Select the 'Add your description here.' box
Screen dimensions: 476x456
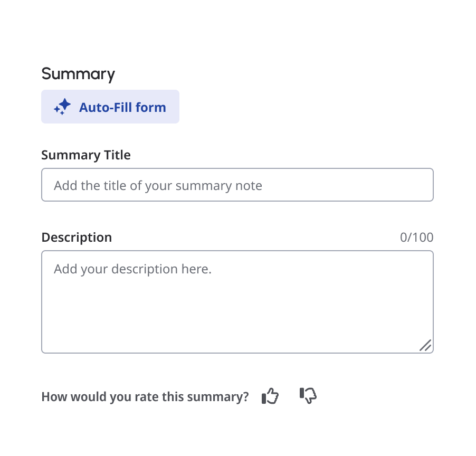pos(237,302)
